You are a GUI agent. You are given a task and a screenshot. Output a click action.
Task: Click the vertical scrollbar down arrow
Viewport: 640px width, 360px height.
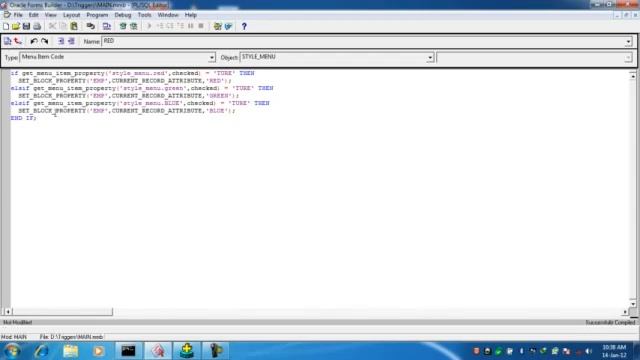633,304
